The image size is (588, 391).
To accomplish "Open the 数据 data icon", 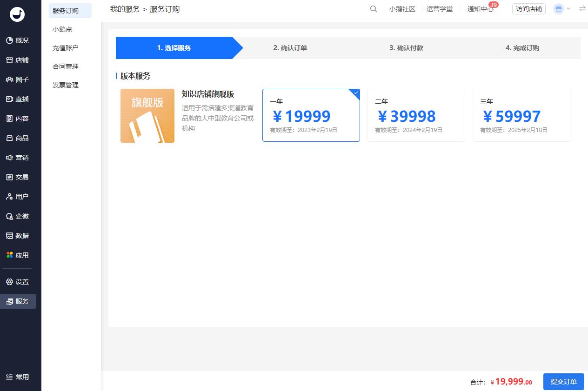I will [9, 236].
